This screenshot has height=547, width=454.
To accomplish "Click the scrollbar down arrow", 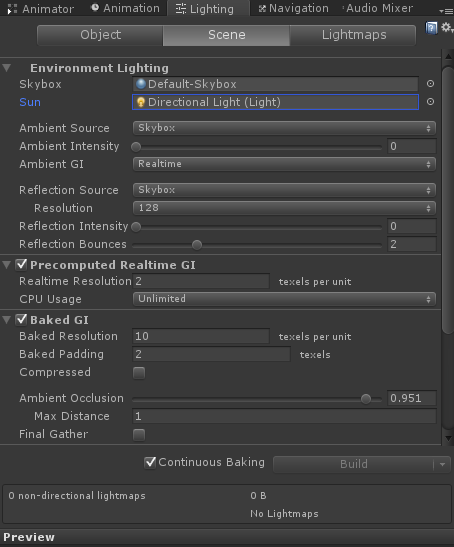I will (448, 439).
